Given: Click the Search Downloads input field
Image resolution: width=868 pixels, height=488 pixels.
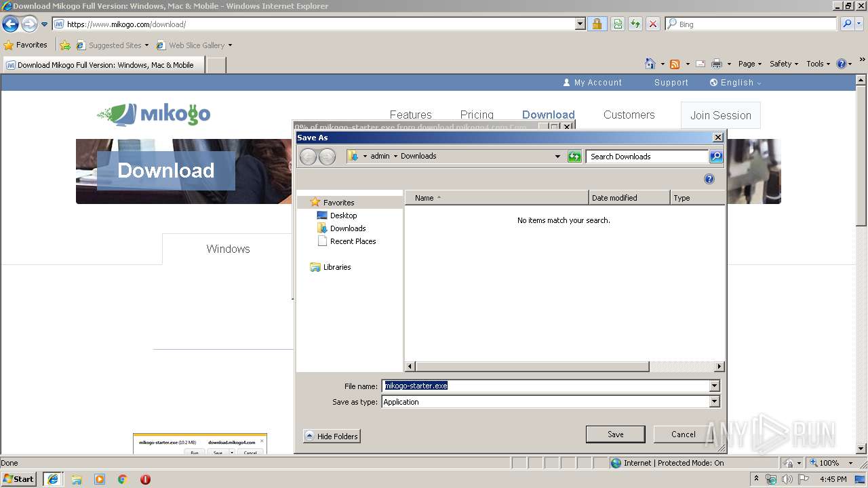Looking at the screenshot, I should (x=647, y=157).
